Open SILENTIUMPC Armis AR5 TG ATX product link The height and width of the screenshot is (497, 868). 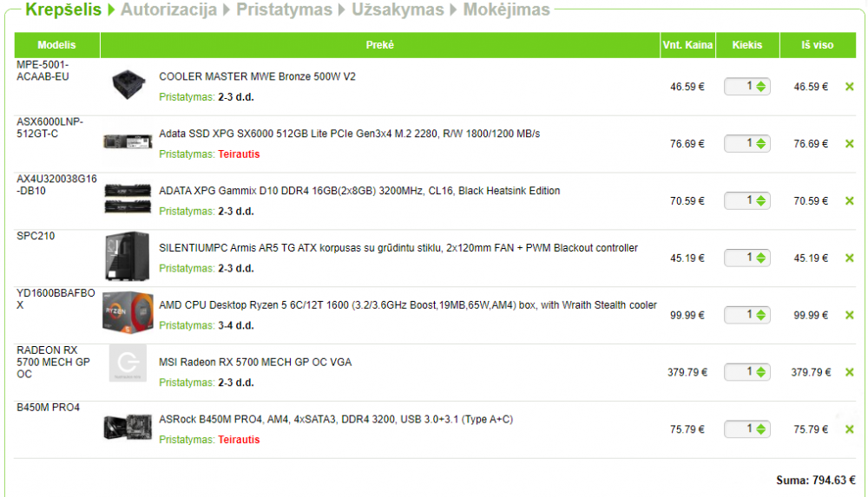pos(398,247)
